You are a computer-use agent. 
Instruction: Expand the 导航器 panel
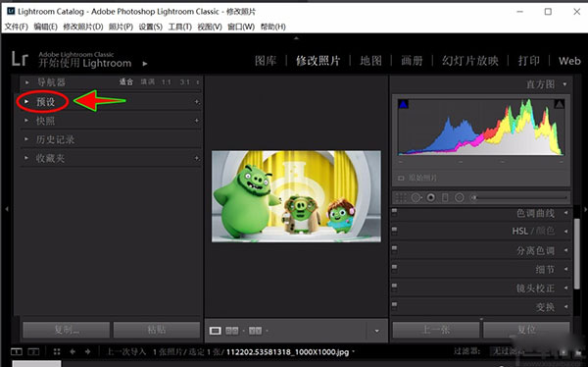tap(27, 82)
